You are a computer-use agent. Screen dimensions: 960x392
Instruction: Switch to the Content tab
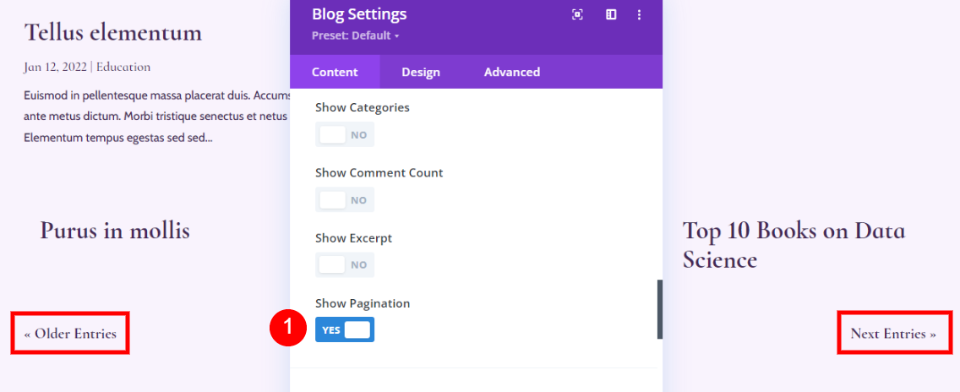click(x=335, y=72)
